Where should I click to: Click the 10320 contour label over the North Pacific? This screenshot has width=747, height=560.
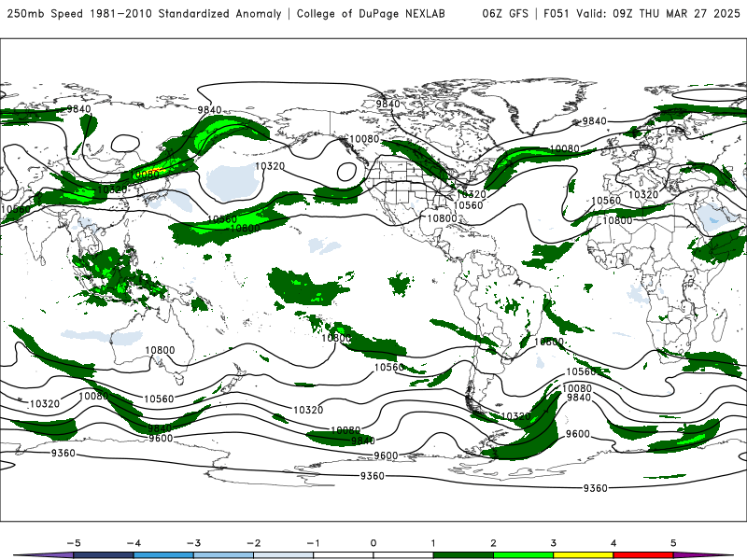[270, 166]
